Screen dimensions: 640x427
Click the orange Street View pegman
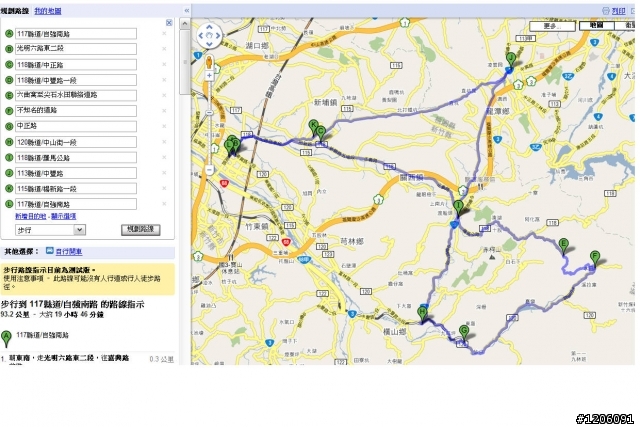pyautogui.click(x=209, y=62)
